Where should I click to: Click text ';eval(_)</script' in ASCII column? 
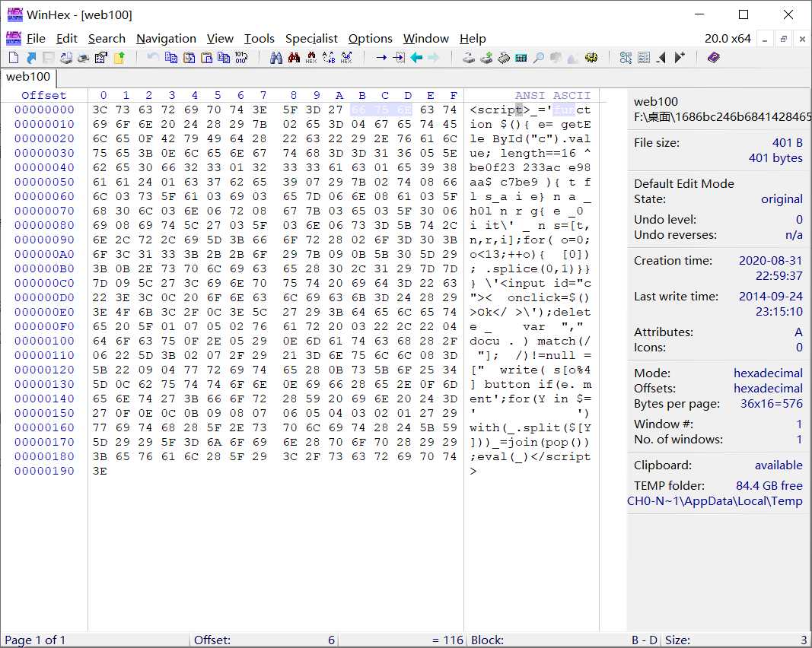(530, 456)
